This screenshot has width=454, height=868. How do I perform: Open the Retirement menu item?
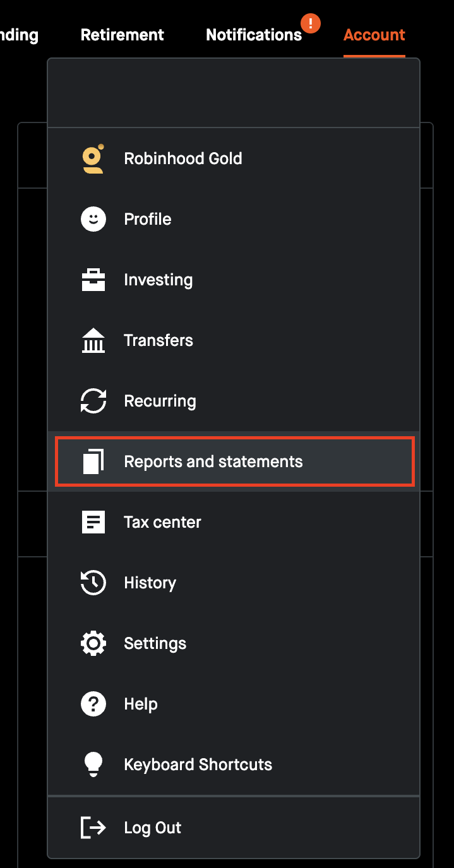pos(122,35)
